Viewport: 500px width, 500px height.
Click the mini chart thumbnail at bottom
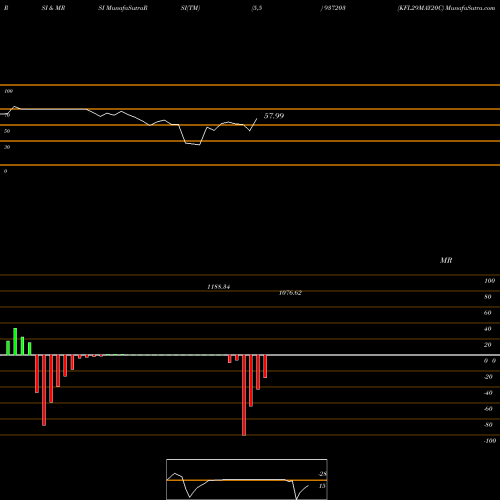coord(247,479)
